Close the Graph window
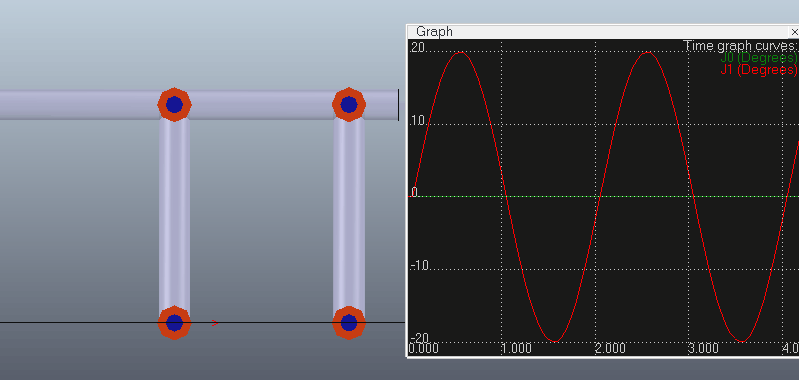This screenshot has height=380, width=799. (x=794, y=32)
